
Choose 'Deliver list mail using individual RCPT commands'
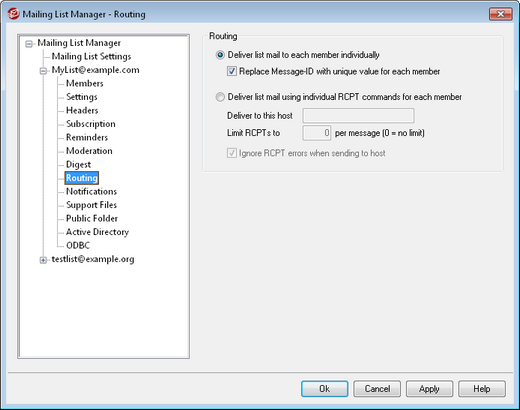(x=220, y=97)
